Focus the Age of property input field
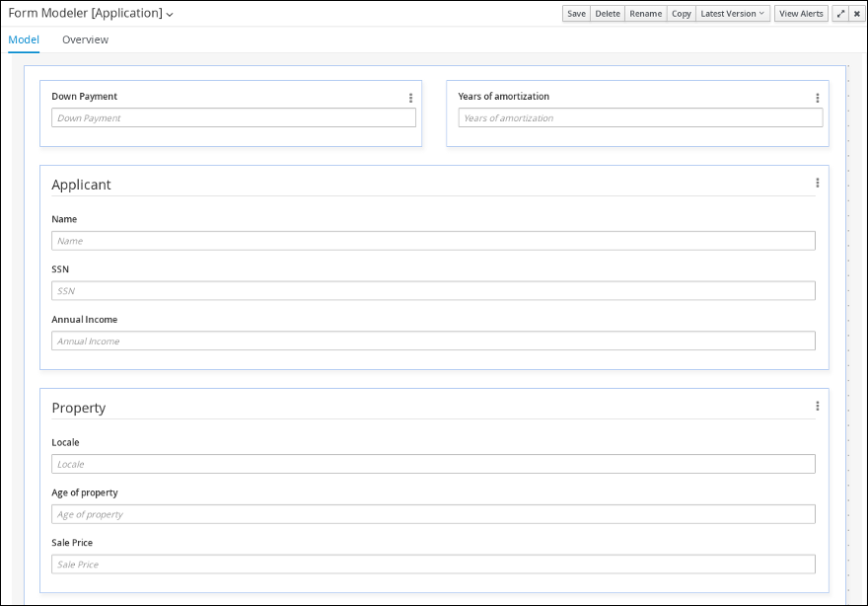 tap(433, 514)
